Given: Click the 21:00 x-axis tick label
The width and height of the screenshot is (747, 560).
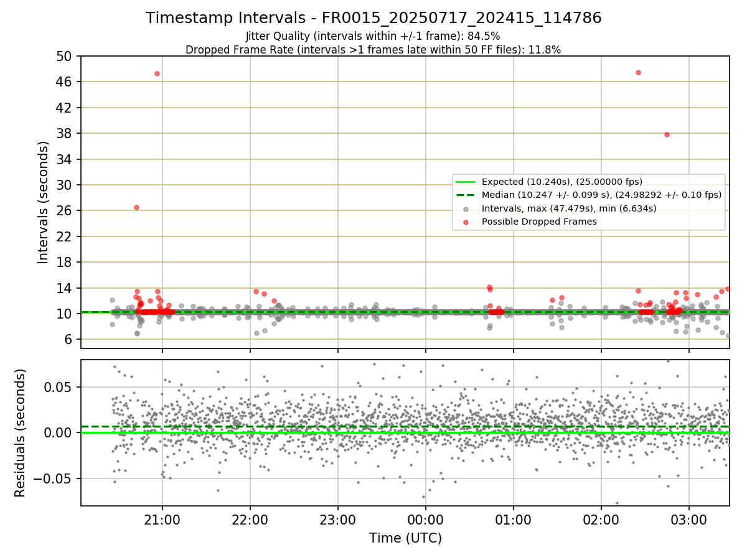Looking at the screenshot, I should [x=162, y=519].
